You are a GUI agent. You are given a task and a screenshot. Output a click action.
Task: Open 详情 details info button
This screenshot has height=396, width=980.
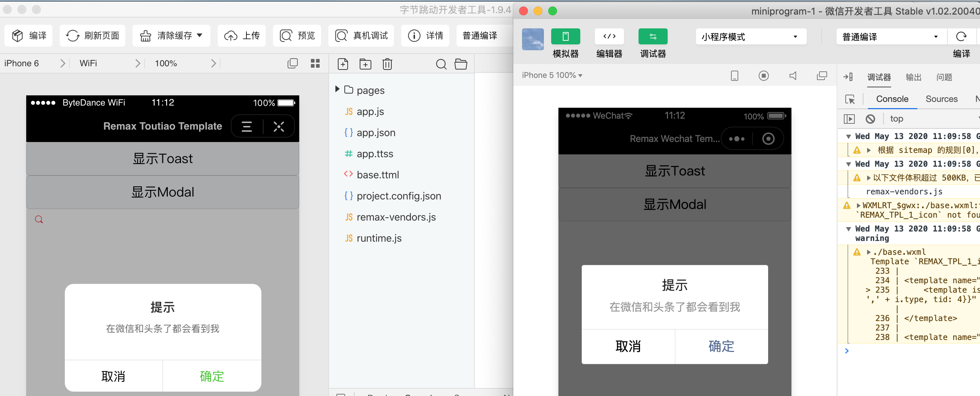(x=425, y=36)
